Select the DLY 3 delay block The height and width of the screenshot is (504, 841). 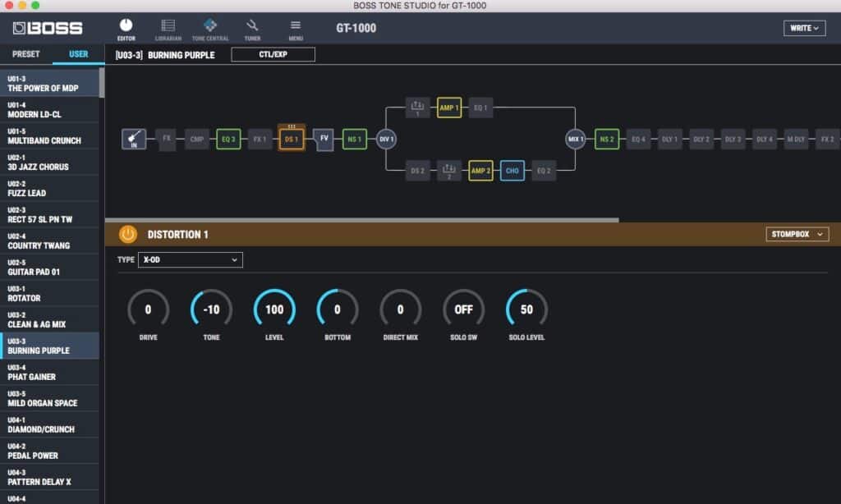[733, 140]
